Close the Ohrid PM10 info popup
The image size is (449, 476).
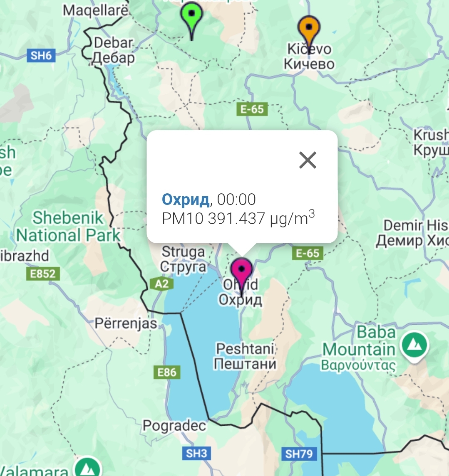pyautogui.click(x=308, y=160)
